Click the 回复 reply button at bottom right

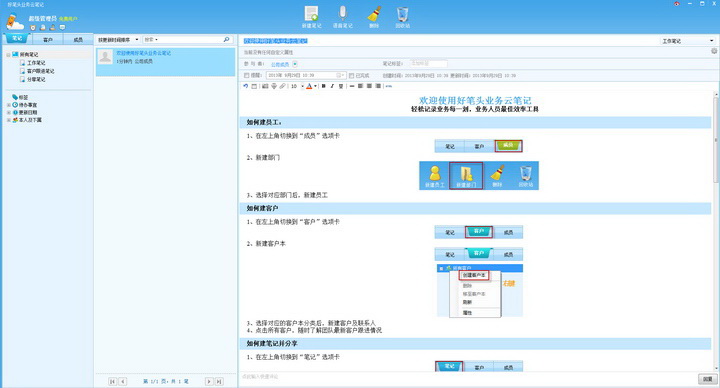point(707,379)
